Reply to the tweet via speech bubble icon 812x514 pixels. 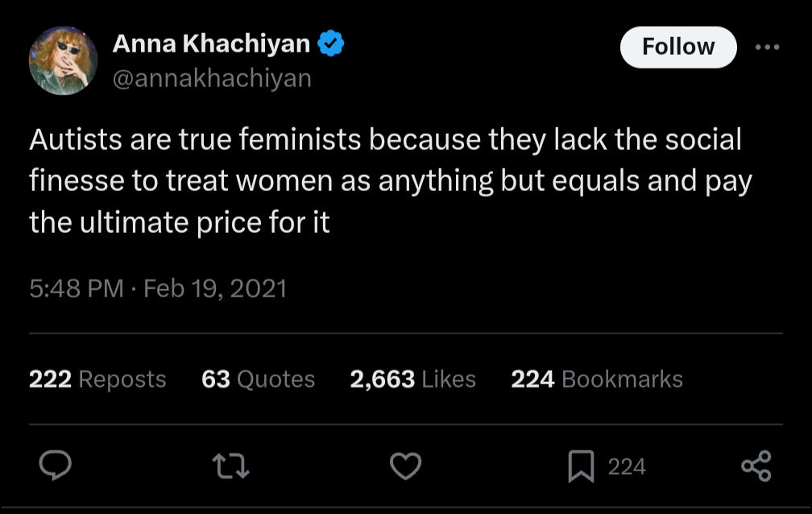pos(55,466)
